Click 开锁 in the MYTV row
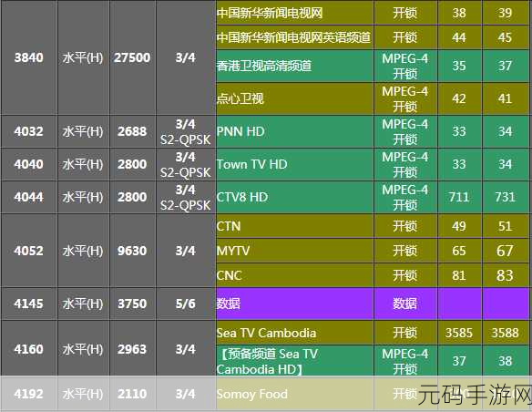 coord(405,251)
